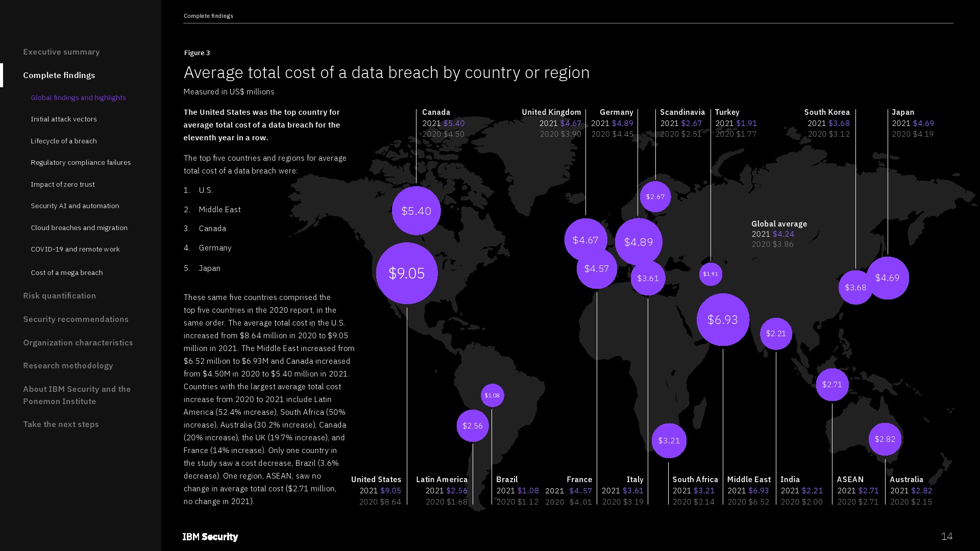Jump to Lifecycle of a breach
This screenshot has width=980, height=551.
coord(64,141)
